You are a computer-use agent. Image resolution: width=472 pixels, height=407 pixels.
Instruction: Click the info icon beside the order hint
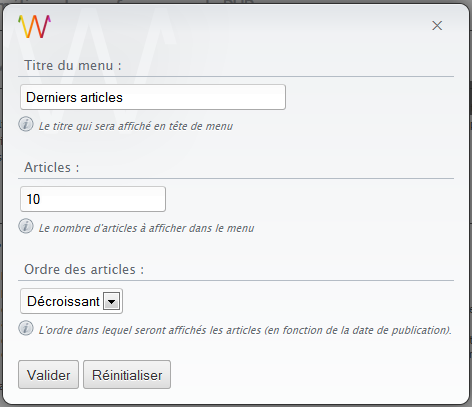coord(26,328)
